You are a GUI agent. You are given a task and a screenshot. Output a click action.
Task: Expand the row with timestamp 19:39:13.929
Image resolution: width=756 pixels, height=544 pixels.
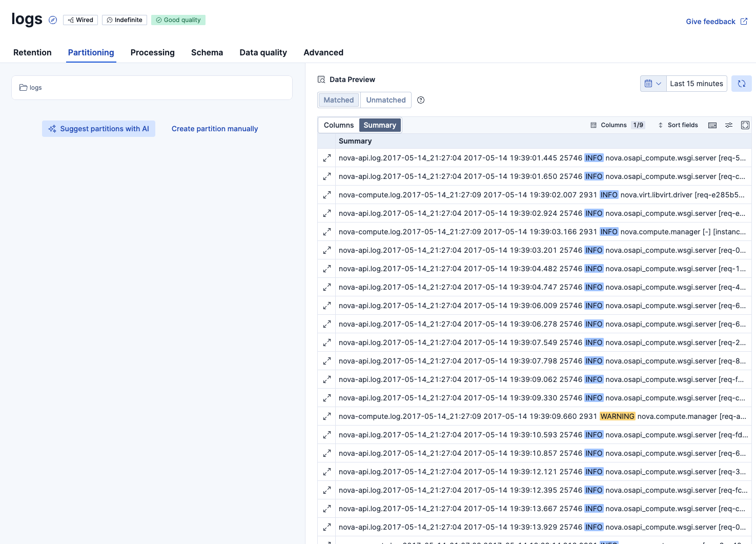click(327, 527)
